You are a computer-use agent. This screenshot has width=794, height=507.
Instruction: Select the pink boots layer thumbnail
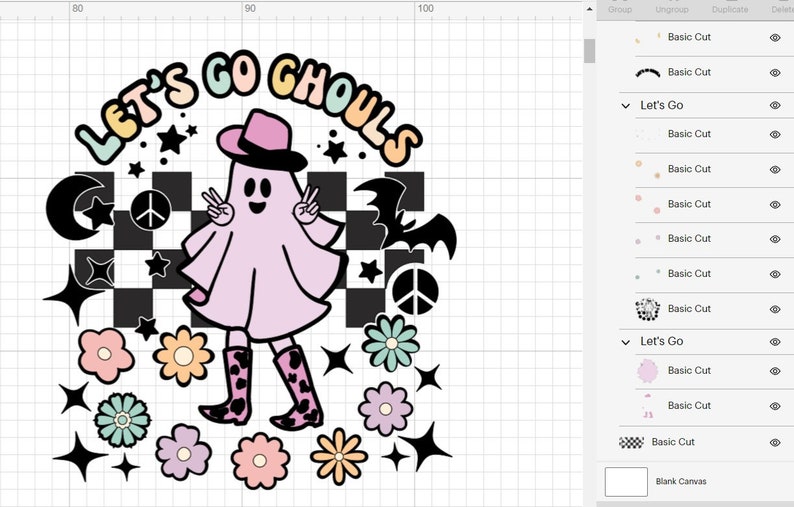coord(648,406)
